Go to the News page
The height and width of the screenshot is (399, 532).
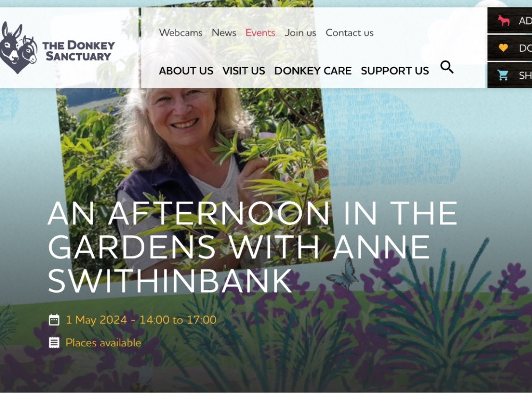pyautogui.click(x=224, y=32)
